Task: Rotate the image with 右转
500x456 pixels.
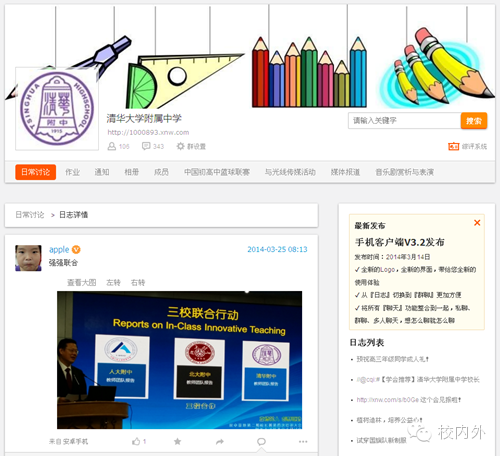Action: click(x=138, y=283)
